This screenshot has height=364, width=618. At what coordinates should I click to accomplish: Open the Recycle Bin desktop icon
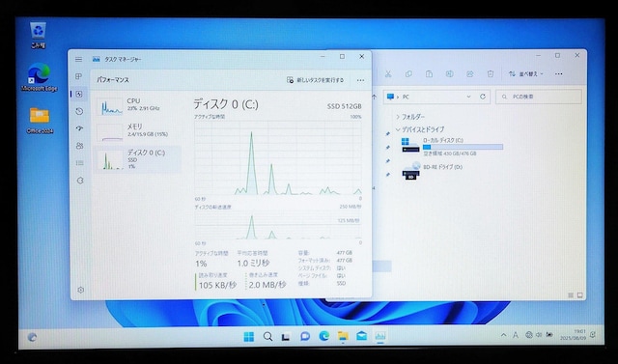click(x=39, y=35)
